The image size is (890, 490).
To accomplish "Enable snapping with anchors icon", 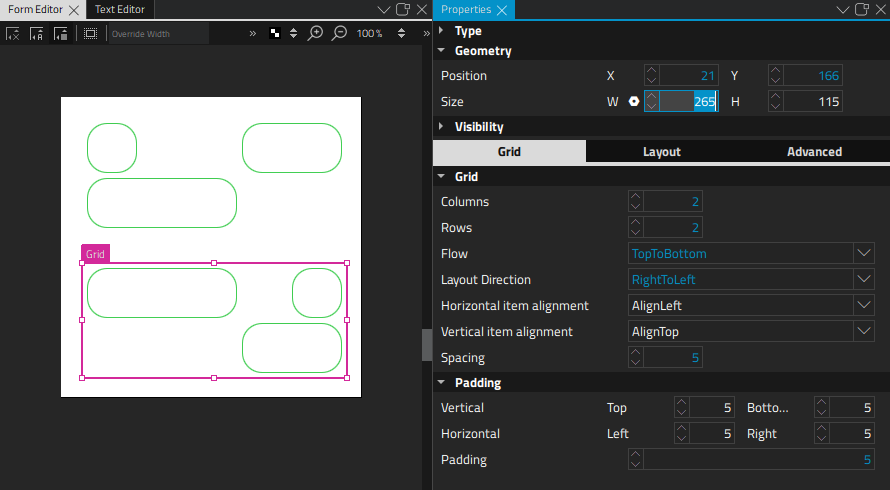I will [36, 34].
